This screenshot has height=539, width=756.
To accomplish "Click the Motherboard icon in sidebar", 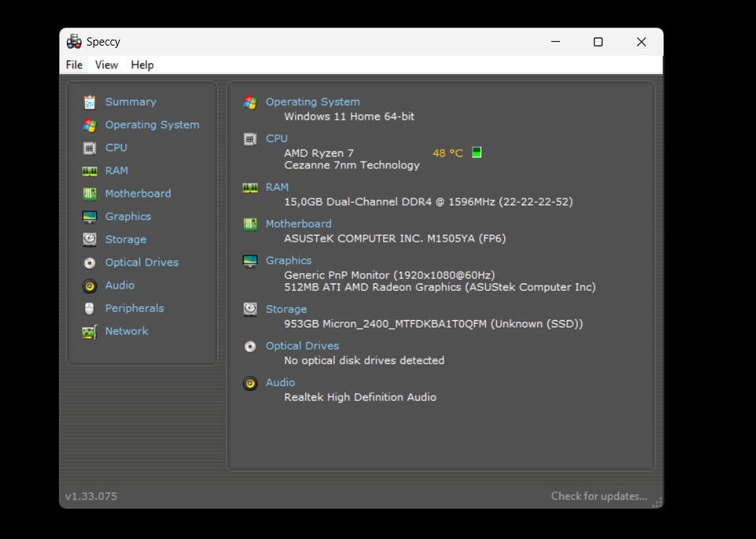I will pyautogui.click(x=90, y=194).
